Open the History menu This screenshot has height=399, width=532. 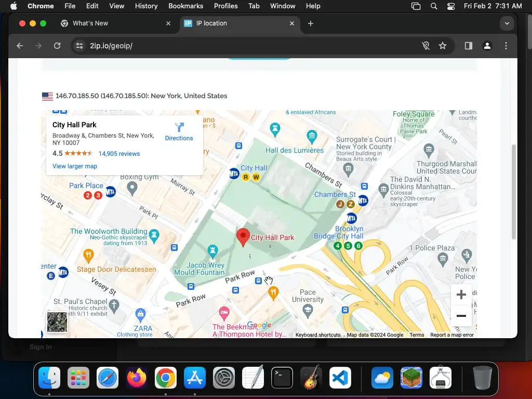pyautogui.click(x=146, y=6)
